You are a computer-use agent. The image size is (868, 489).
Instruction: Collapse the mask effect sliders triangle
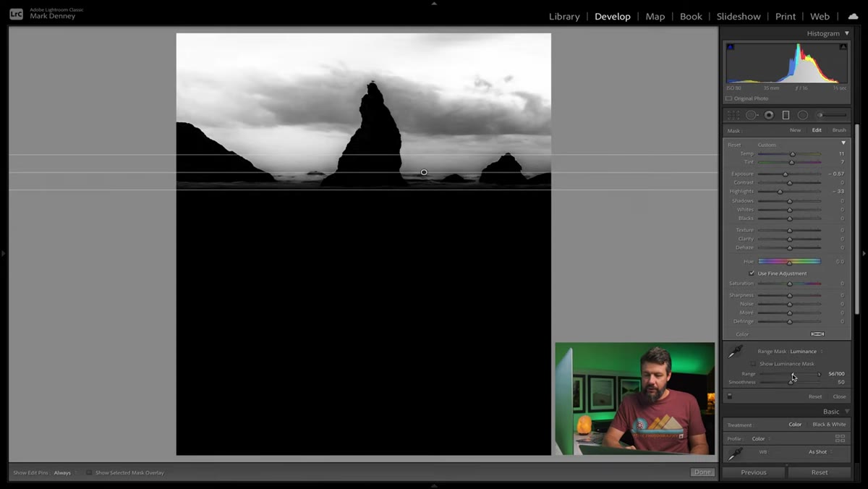click(x=843, y=143)
